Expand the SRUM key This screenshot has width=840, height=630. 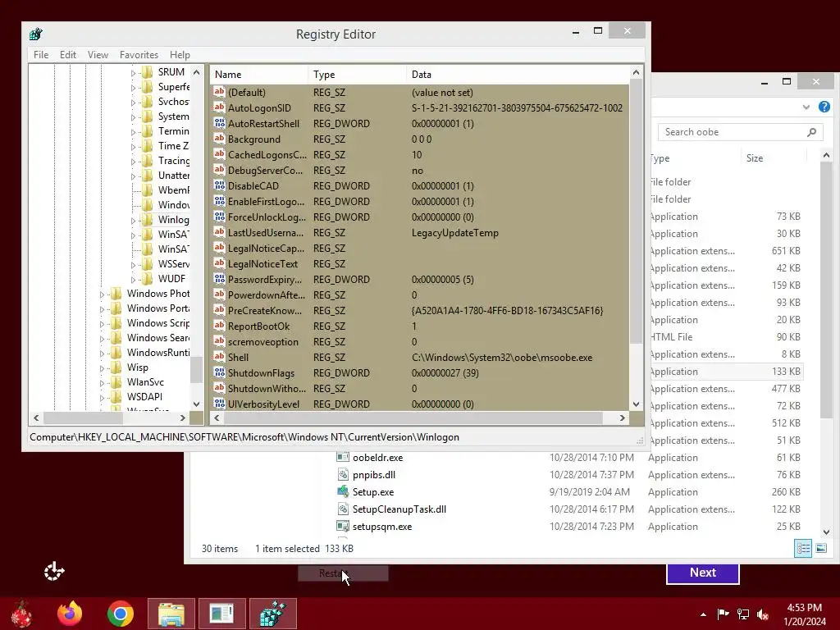133,72
